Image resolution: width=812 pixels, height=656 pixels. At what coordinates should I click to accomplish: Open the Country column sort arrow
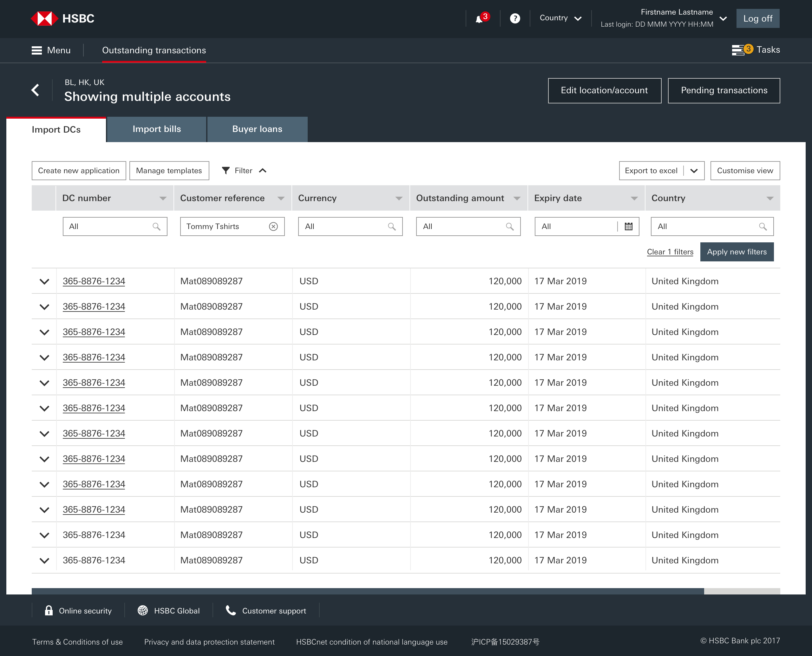770,198
